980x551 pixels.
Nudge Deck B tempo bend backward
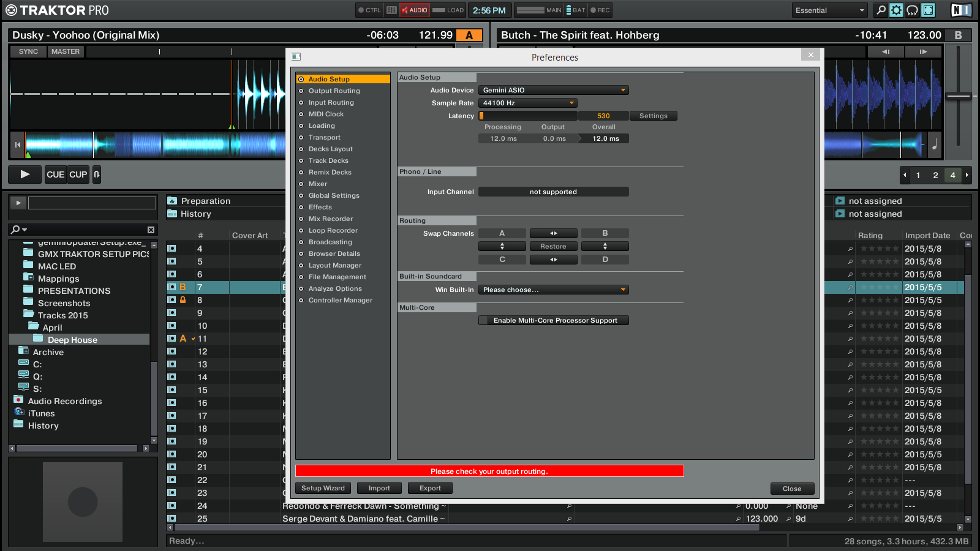coord(886,52)
